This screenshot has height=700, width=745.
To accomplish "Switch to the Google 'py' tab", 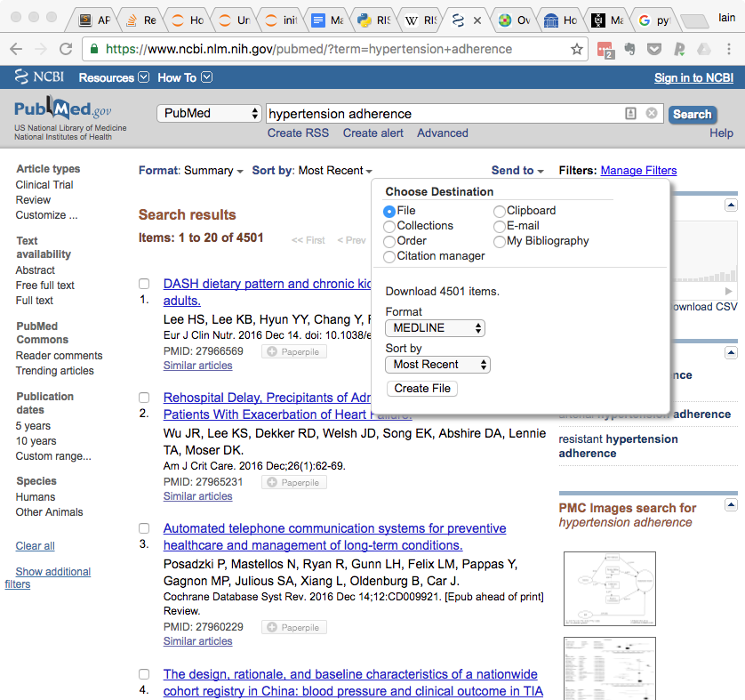I will [654, 20].
